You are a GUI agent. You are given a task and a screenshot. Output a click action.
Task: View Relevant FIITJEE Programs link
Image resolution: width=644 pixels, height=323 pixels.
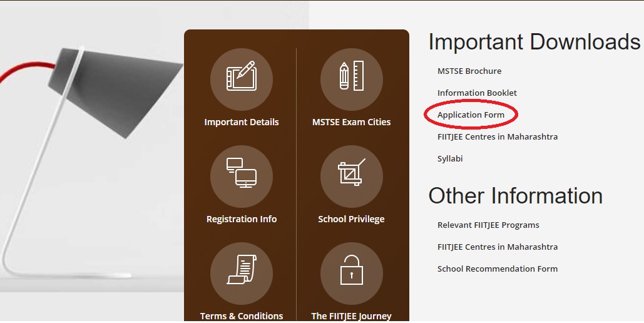pyautogui.click(x=488, y=225)
